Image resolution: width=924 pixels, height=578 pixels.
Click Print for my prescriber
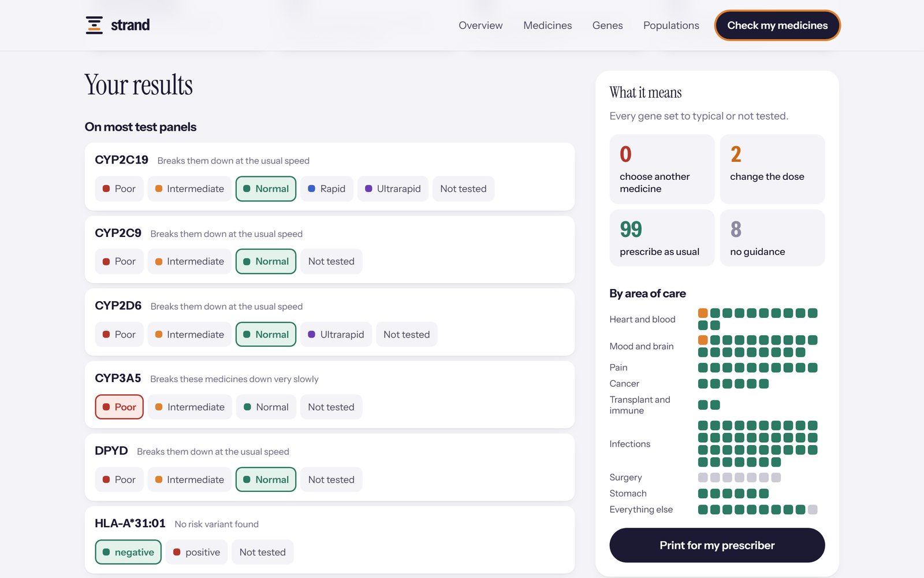click(x=717, y=545)
